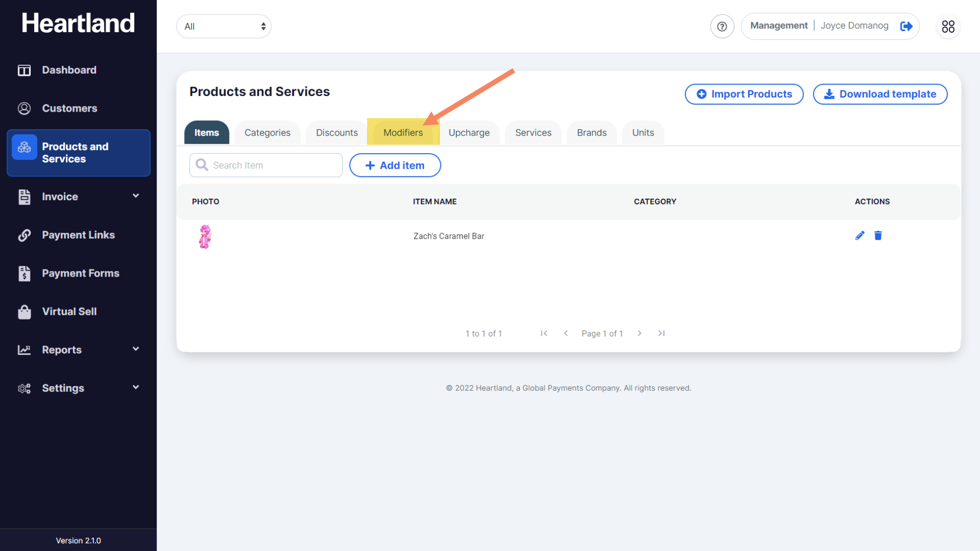Click the Virtual Sell bag icon
Screen dimensions: 980x551
click(24, 312)
